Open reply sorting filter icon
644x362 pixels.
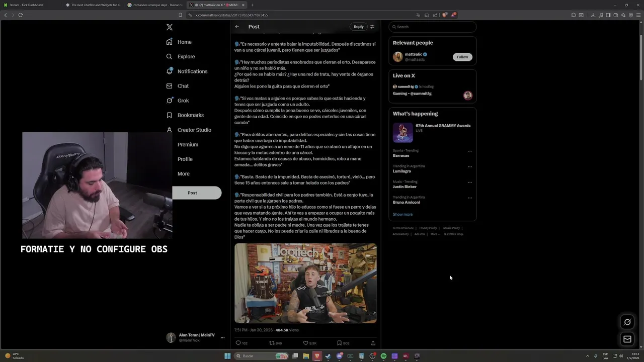[x=372, y=27]
